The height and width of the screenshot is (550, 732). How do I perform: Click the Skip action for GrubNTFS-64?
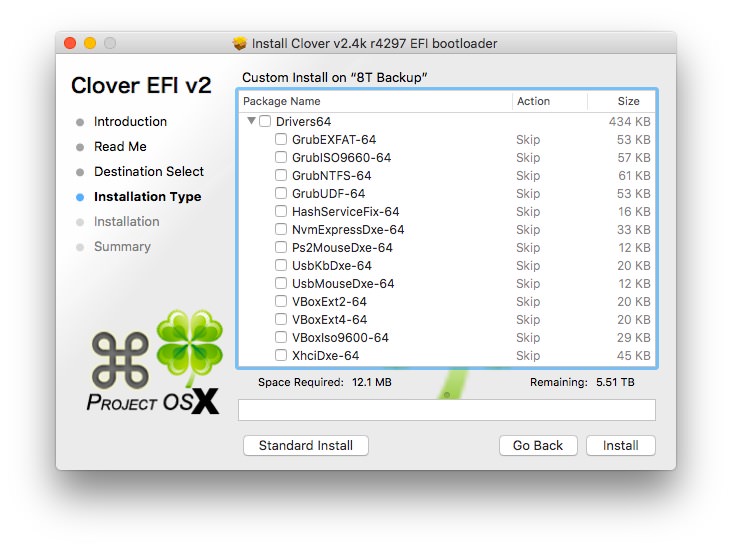(x=528, y=176)
